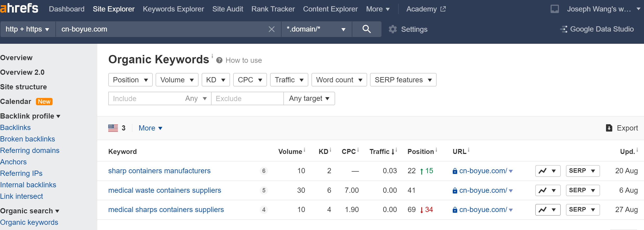Click the info icon next to the Position header
The width and height of the screenshot is (644, 230).
coord(436,150)
